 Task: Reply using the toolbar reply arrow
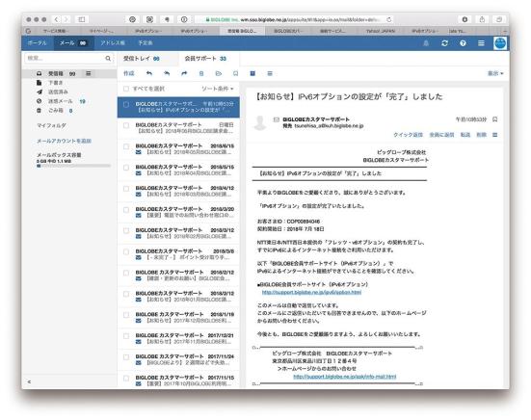point(149,73)
